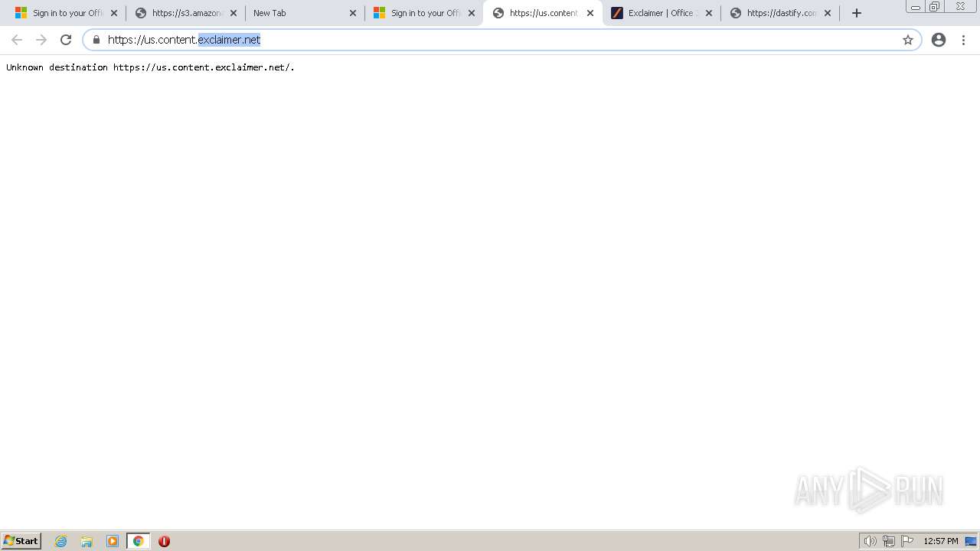Open a new tab with plus button
The height and width of the screenshot is (551, 980).
coord(857,13)
